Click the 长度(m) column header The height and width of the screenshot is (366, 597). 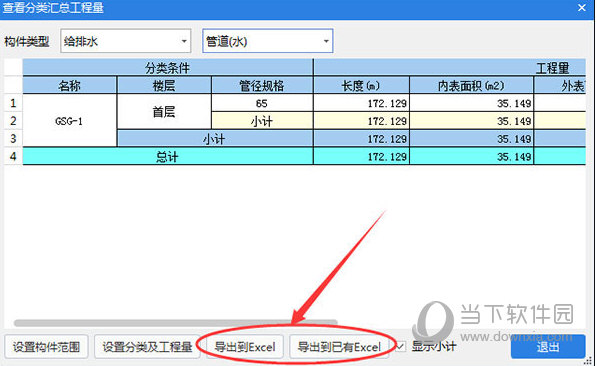361,85
